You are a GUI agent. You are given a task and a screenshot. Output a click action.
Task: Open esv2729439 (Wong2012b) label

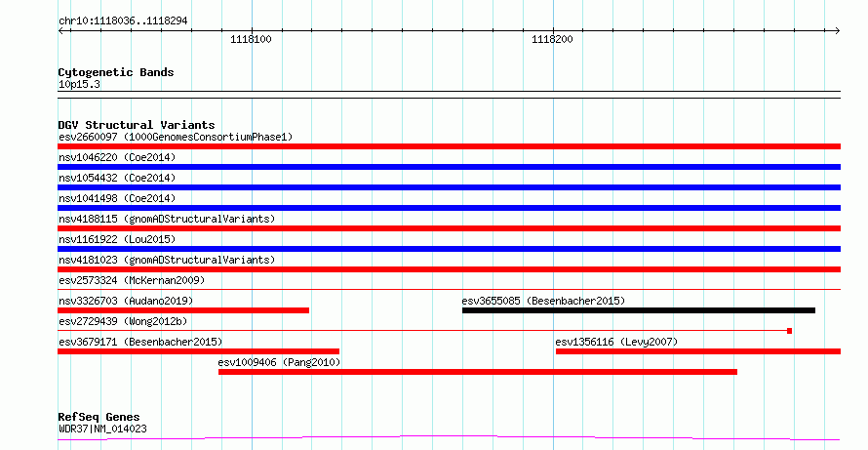(123, 321)
